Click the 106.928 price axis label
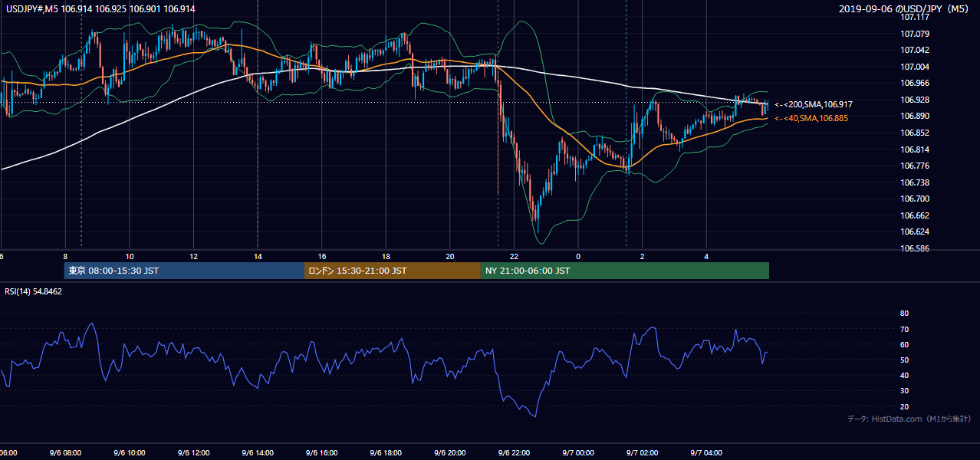 point(914,100)
